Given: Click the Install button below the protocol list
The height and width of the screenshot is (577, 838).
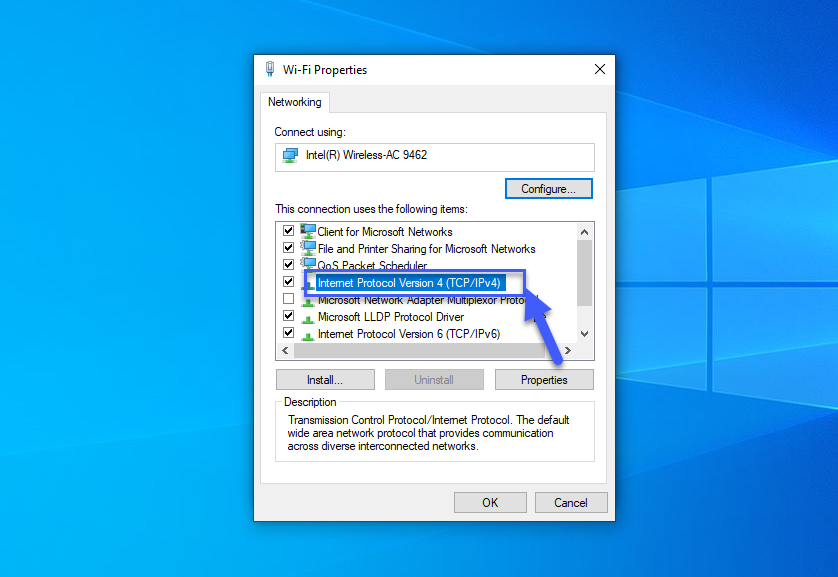Looking at the screenshot, I should (x=324, y=379).
